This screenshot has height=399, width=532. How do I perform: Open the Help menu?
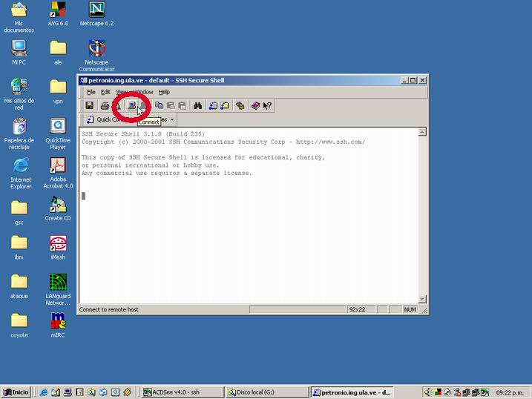pos(164,92)
